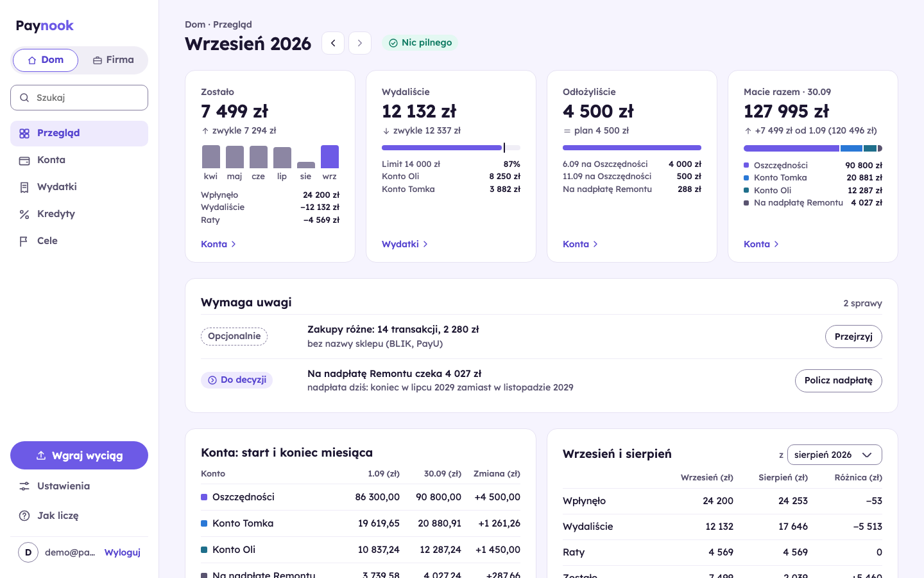Click the Wyloguj link
Viewport: 924px width, 578px height.
click(123, 552)
